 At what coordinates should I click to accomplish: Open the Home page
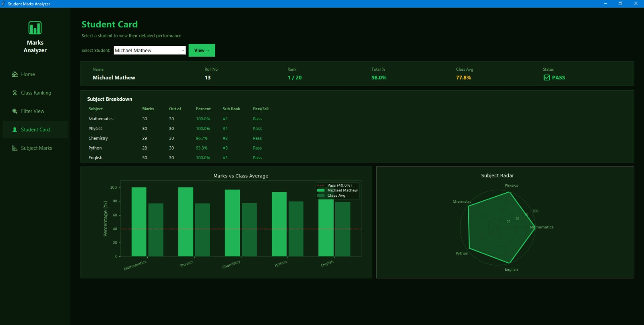[x=35, y=74]
